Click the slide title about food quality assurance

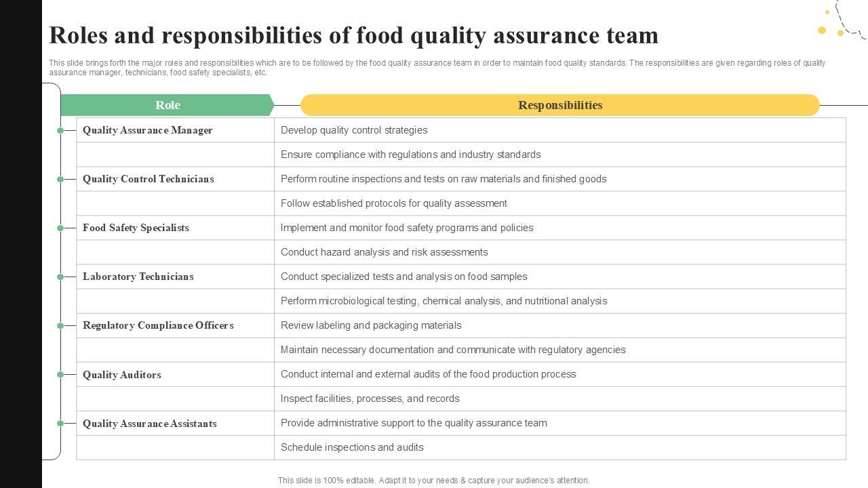[x=353, y=35]
